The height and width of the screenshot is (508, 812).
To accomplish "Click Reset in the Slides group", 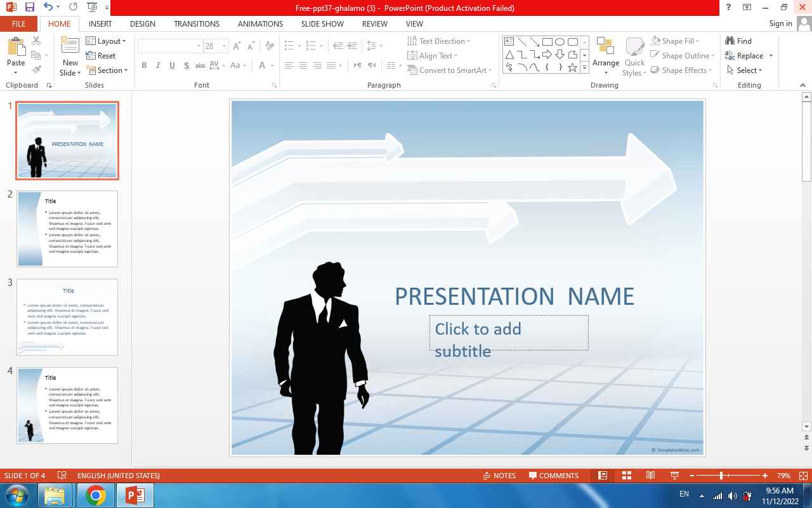I will [101, 56].
